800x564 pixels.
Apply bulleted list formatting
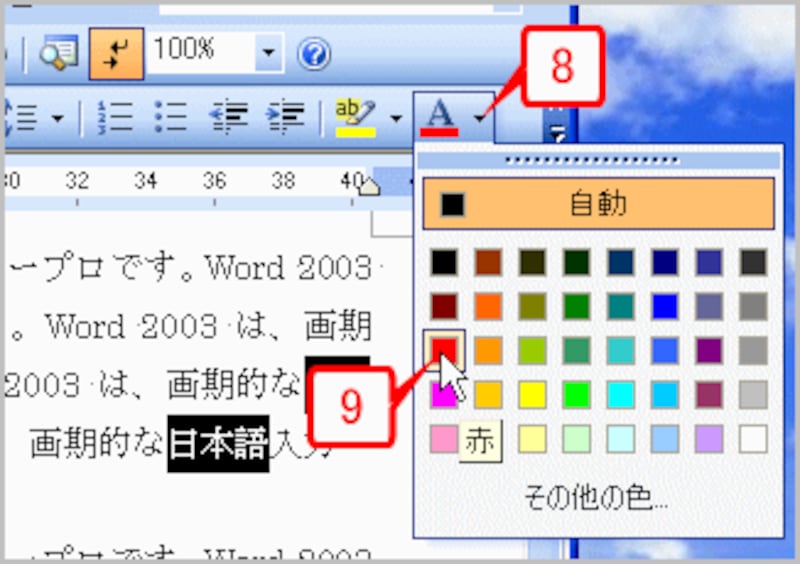tap(171, 117)
